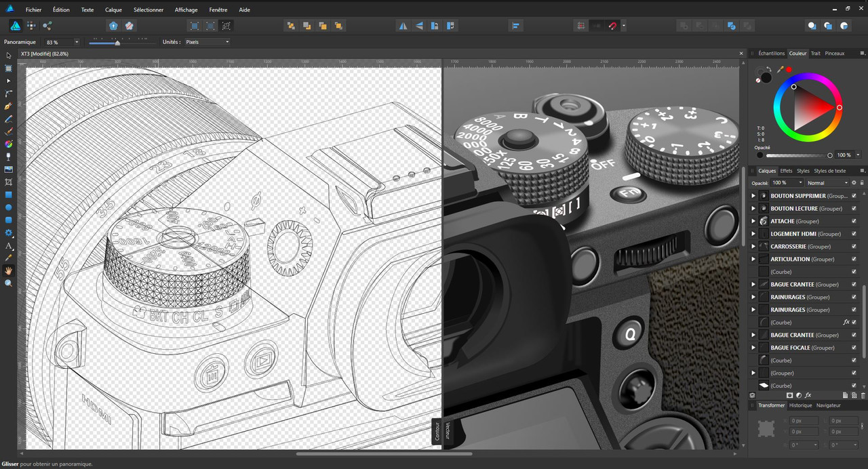
Task: Select the Cog shape tool
Action: [x=9, y=233]
